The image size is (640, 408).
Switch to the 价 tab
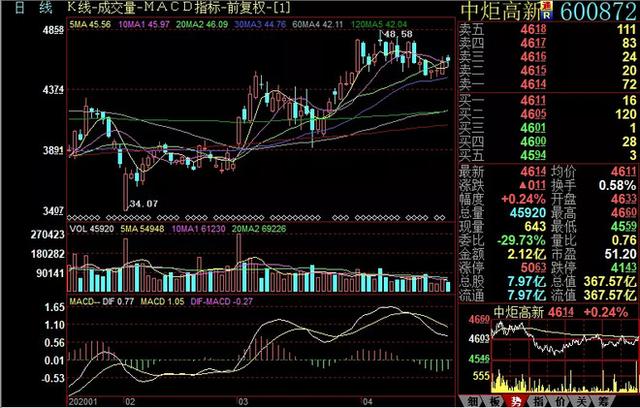tap(560, 401)
